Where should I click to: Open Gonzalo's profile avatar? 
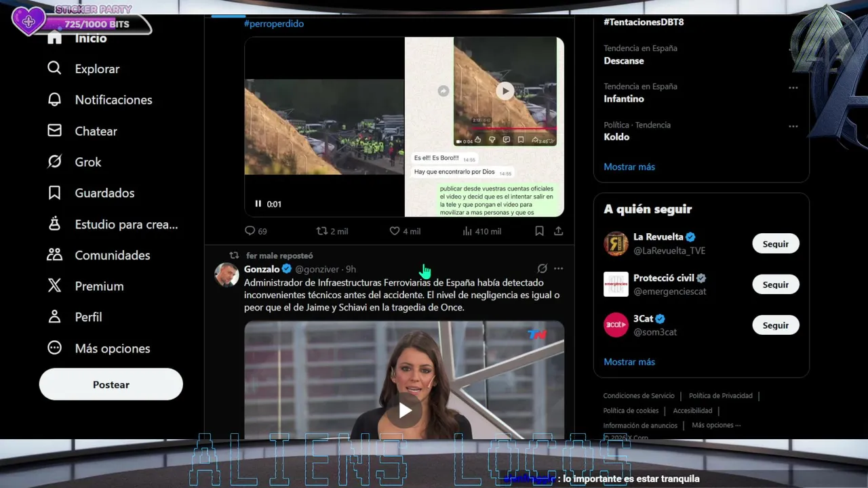[226, 275]
